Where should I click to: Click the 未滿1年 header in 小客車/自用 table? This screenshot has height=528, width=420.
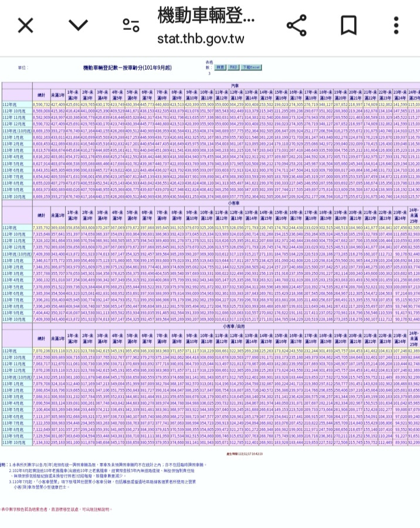click(x=57, y=339)
